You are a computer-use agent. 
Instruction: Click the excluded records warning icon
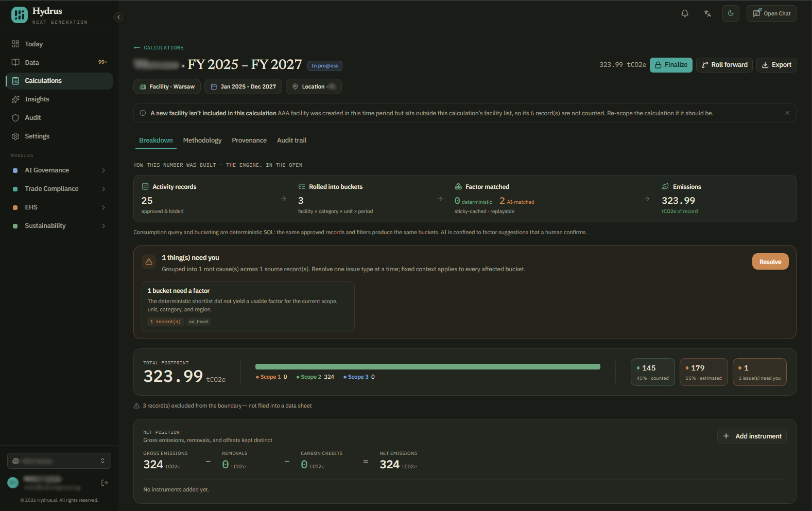(136, 406)
